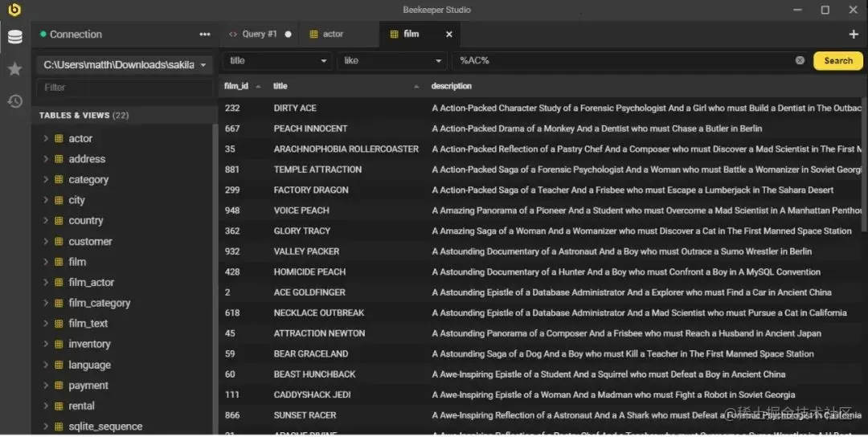Viewport: 868px width, 437px height.
Task: Click the film_category table icon in sidebar
Action: [x=59, y=303]
